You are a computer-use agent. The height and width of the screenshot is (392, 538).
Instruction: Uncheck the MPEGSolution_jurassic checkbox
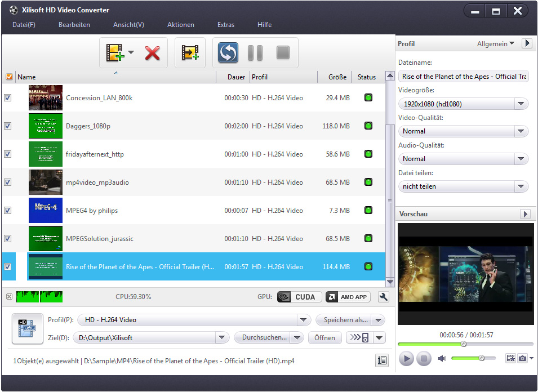(7, 238)
